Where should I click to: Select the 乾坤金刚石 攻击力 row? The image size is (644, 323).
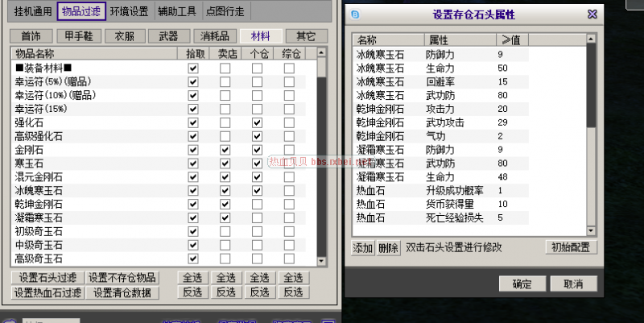[x=467, y=110]
